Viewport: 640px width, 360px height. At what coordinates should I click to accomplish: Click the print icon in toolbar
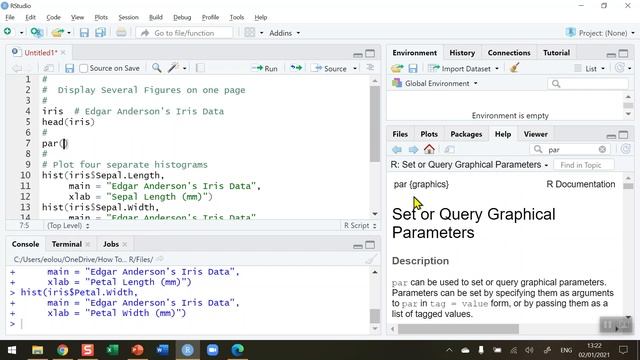(x=121, y=33)
